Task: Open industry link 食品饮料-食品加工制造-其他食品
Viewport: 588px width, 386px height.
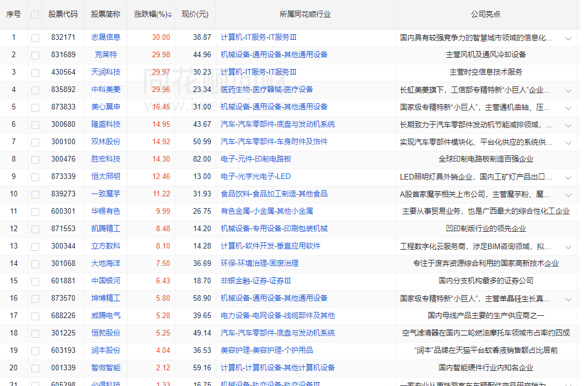Action: pos(274,194)
